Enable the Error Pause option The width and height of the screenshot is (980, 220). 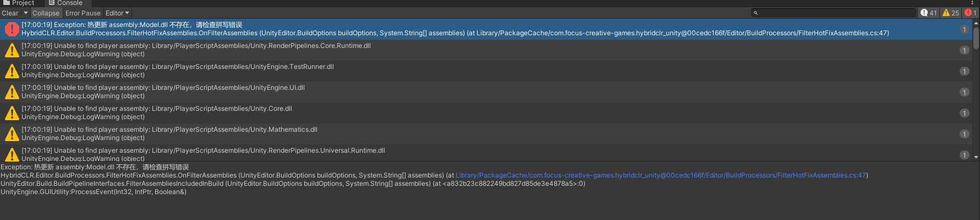(x=83, y=13)
